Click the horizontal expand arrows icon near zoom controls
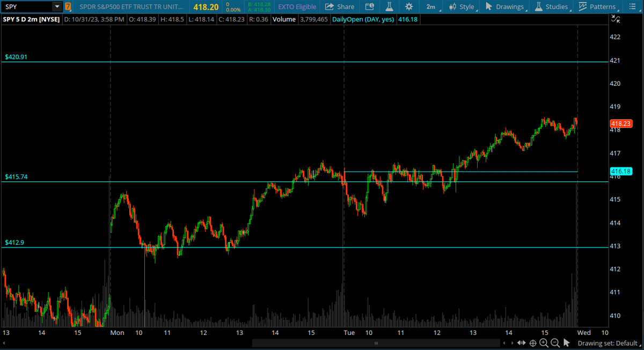 522,342
